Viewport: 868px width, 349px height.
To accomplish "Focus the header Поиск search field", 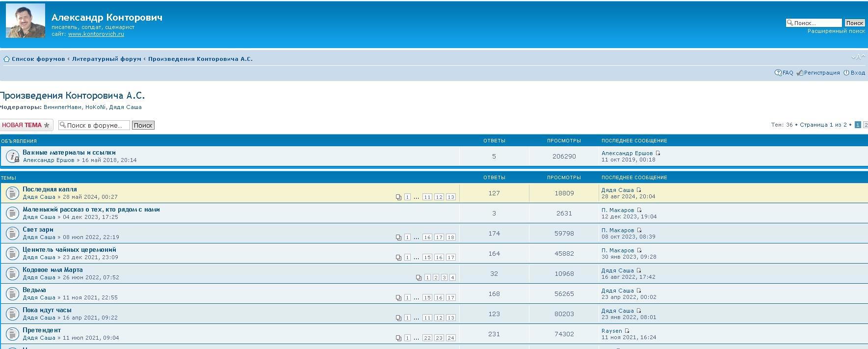I will coord(814,23).
